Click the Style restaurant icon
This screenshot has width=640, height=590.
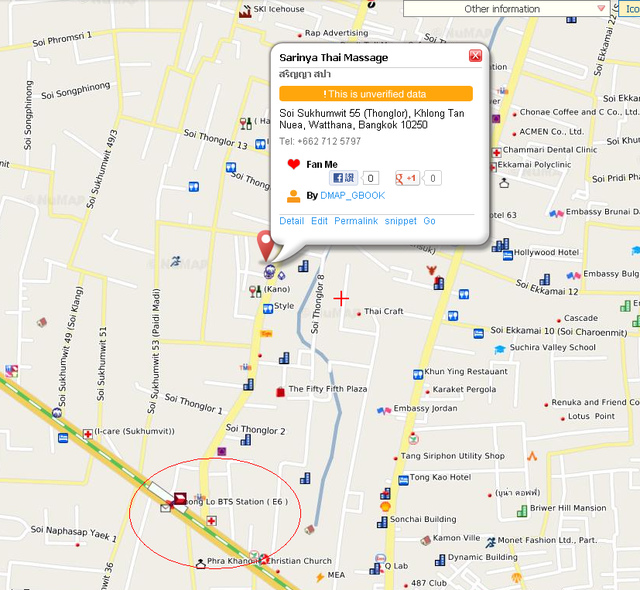268,308
